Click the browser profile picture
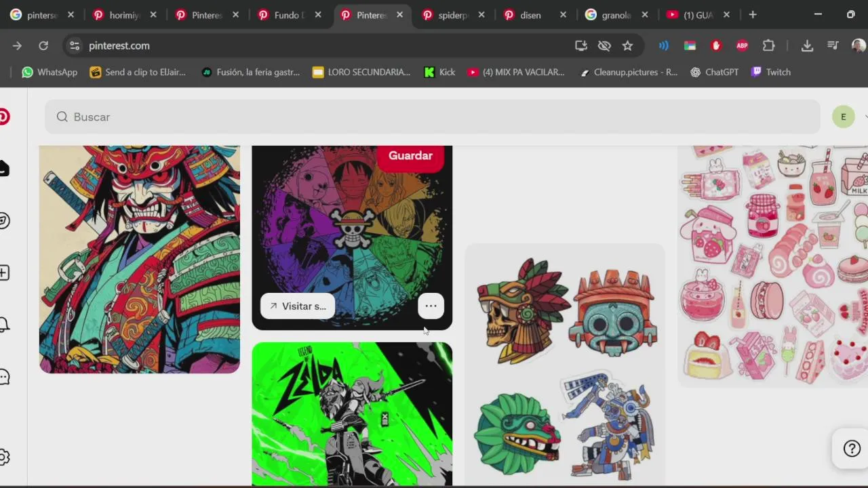Image resolution: width=868 pixels, height=488 pixels. click(x=859, y=45)
